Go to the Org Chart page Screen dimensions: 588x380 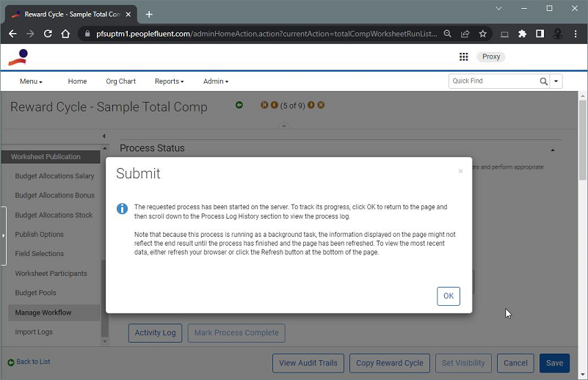[120, 81]
